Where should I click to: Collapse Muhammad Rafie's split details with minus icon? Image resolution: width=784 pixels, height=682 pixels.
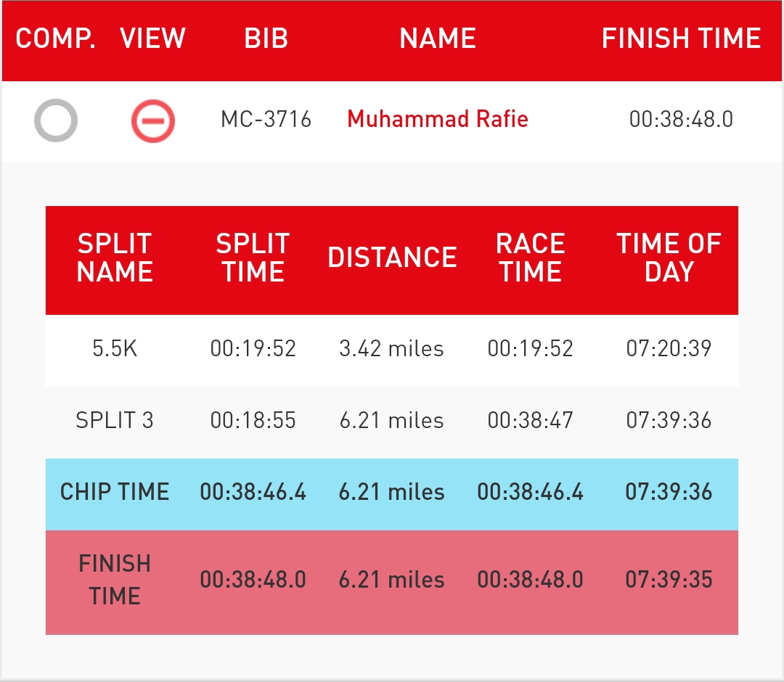pyautogui.click(x=153, y=121)
